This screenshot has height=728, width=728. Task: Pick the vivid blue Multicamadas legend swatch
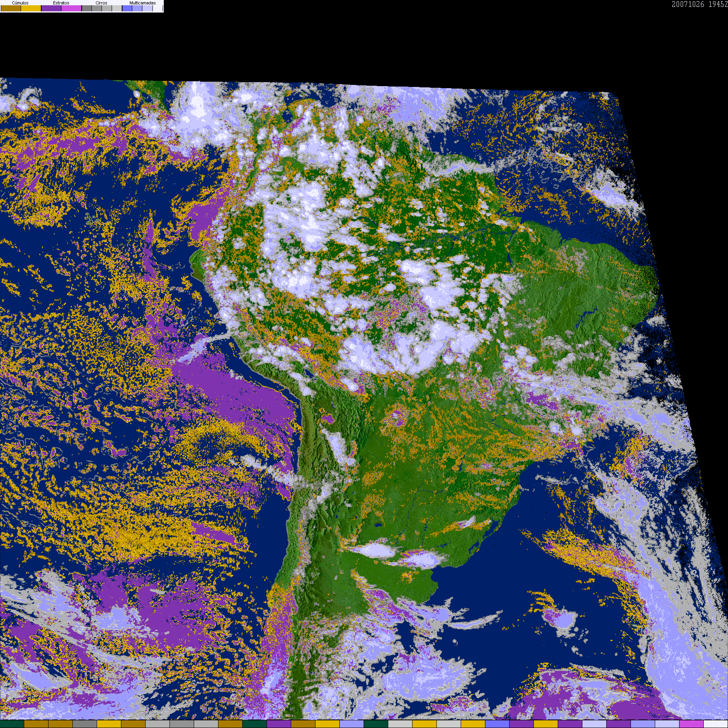click(x=127, y=8)
